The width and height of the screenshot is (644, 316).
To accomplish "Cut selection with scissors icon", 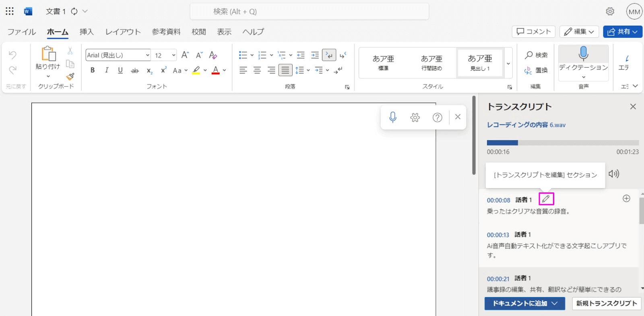I will (x=70, y=51).
